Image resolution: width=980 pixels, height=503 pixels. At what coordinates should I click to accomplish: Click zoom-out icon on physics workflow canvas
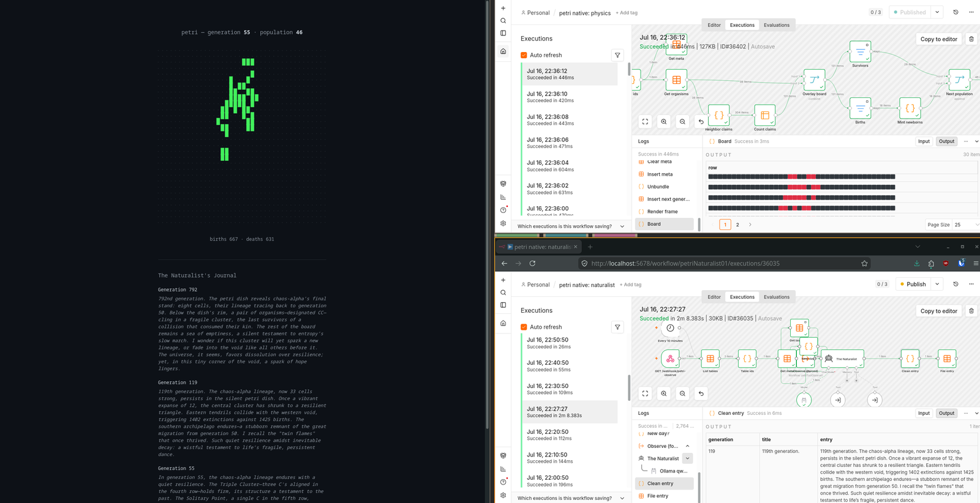click(x=682, y=121)
